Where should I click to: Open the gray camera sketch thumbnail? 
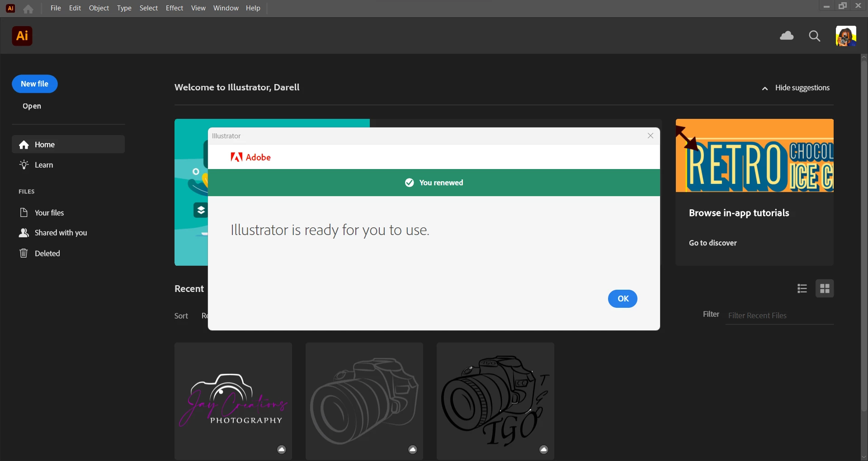pyautogui.click(x=364, y=401)
